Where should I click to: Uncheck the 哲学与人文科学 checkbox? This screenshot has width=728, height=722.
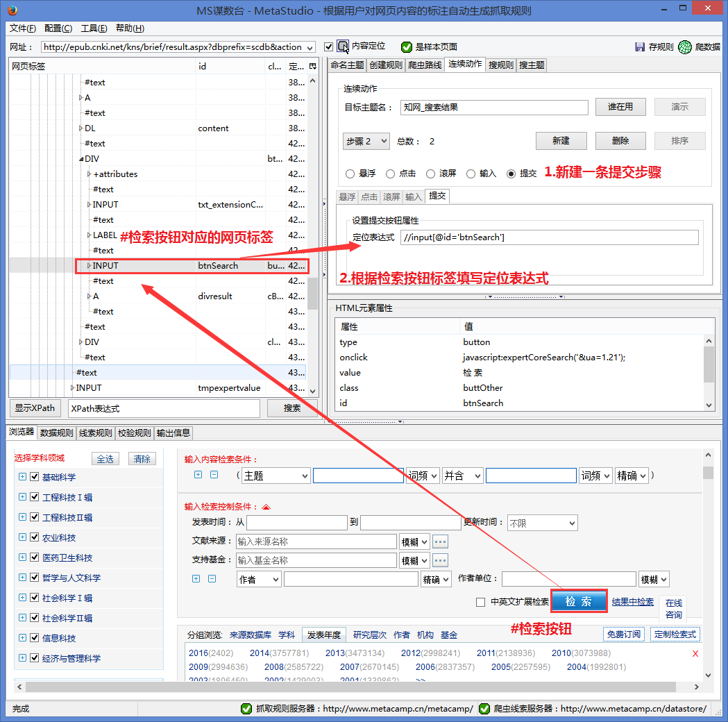35,577
